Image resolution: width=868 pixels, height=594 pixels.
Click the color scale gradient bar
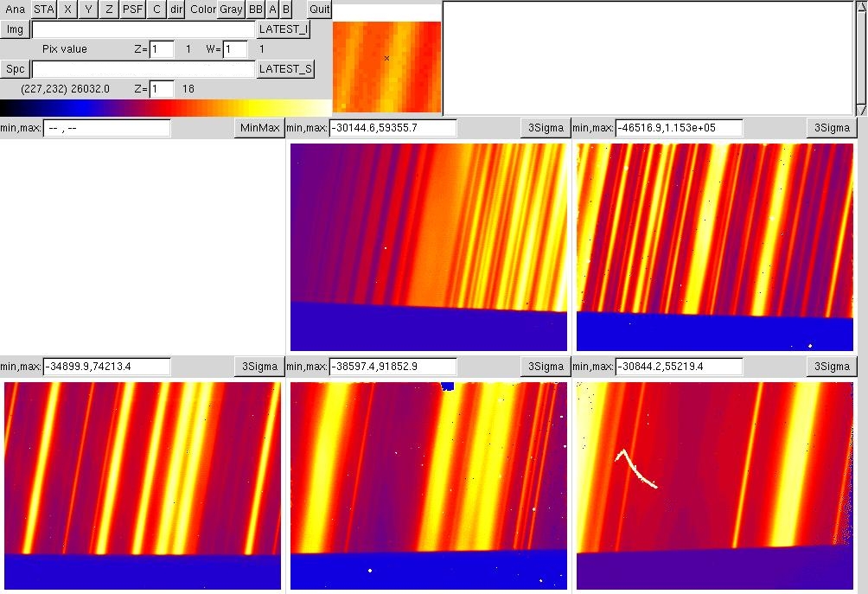pyautogui.click(x=164, y=107)
